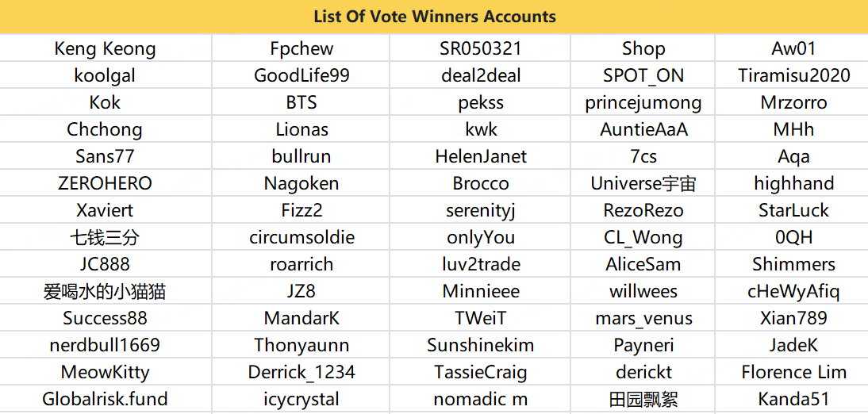The width and height of the screenshot is (868, 414).
Task: Select the 七钱三分 account cell
Action: pos(106,237)
